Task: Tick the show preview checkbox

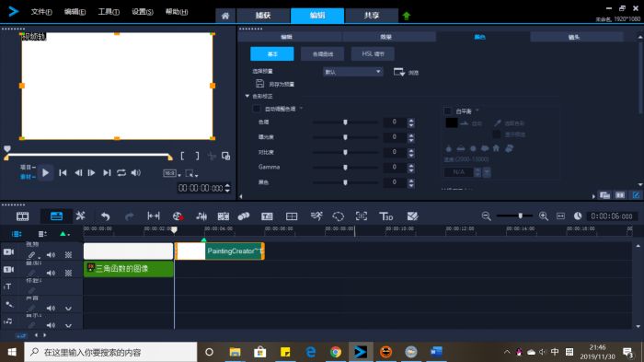Action: pos(497,134)
